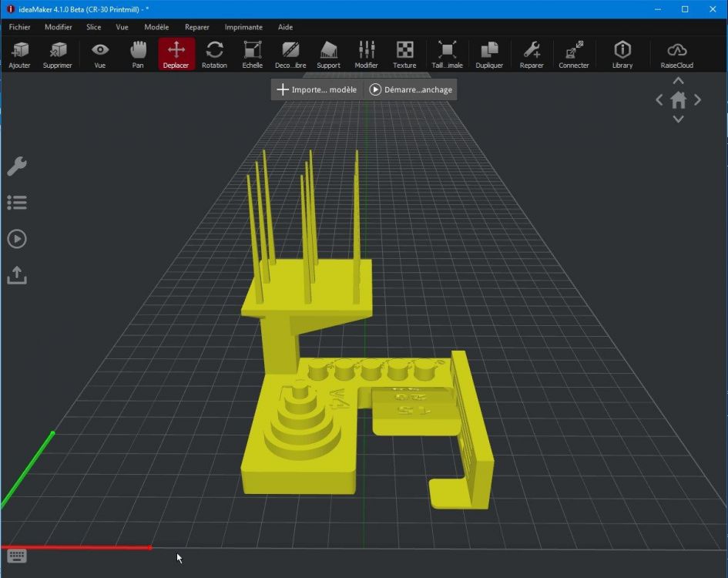This screenshot has height=578, width=728.
Task: Click the Démarrer tranchage button
Action: (411, 89)
